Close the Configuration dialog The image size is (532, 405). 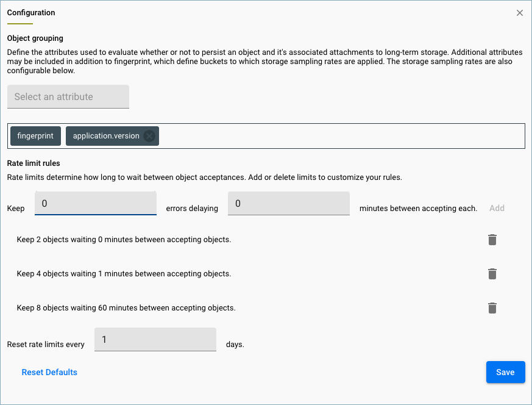point(519,12)
